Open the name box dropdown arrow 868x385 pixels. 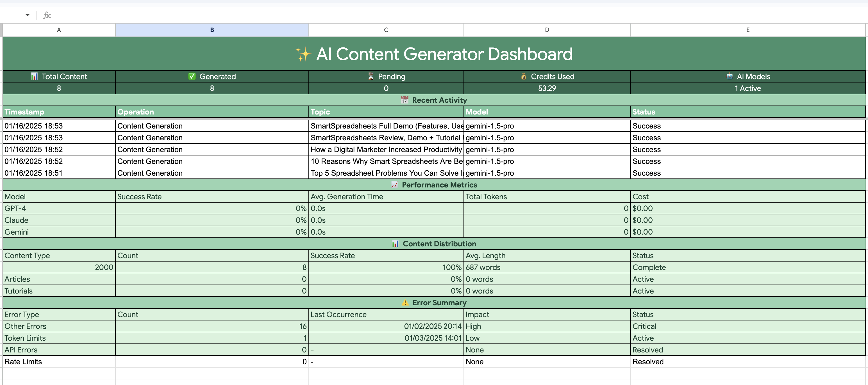coord(27,15)
